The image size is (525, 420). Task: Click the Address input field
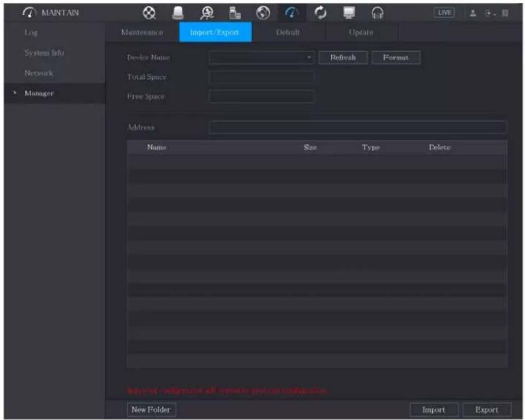pyautogui.click(x=357, y=127)
